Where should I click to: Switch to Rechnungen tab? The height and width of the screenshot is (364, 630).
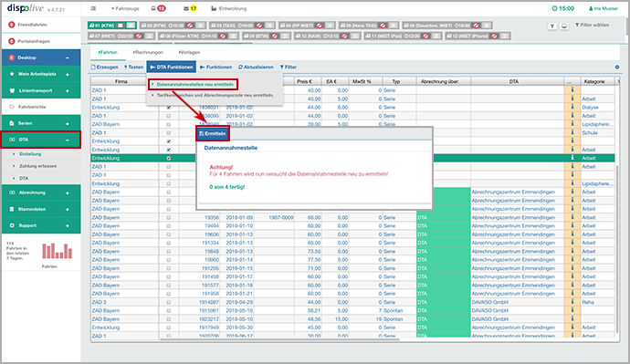(148, 52)
